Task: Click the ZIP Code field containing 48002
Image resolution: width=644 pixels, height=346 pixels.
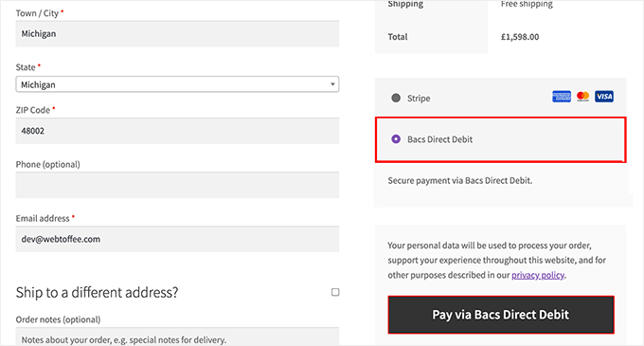Action: point(177,131)
